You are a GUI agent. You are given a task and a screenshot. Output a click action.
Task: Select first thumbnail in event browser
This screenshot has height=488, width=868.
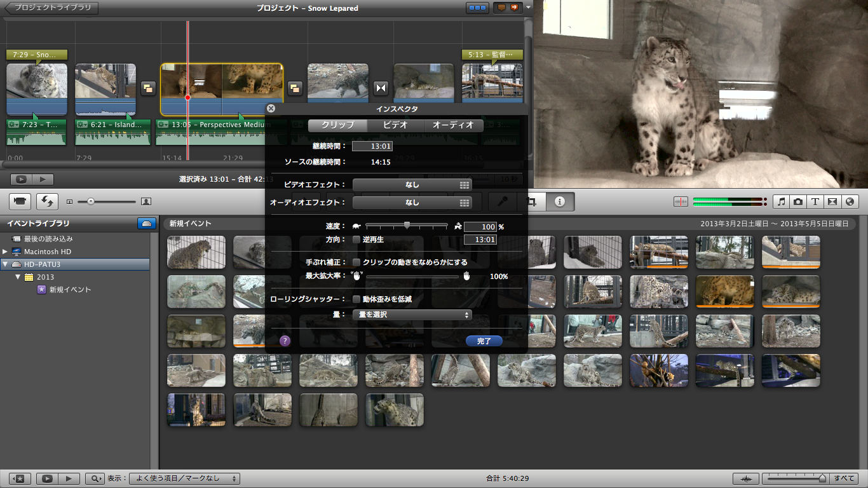point(196,252)
